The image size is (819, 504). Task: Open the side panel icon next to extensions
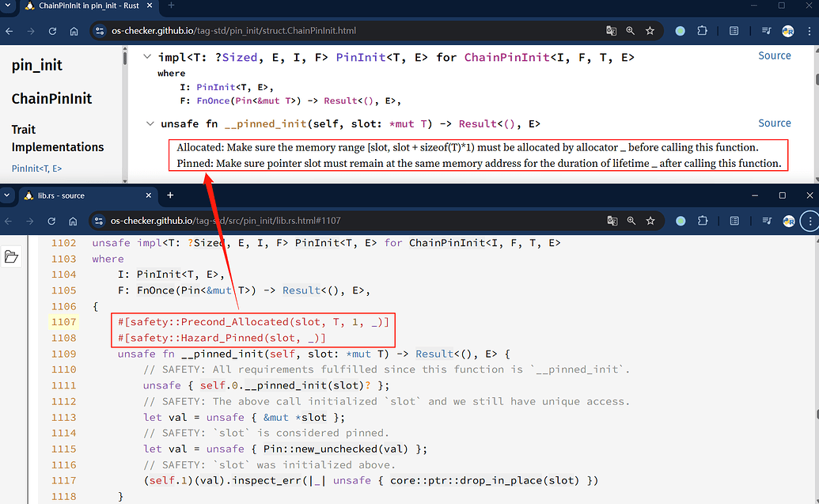[734, 30]
